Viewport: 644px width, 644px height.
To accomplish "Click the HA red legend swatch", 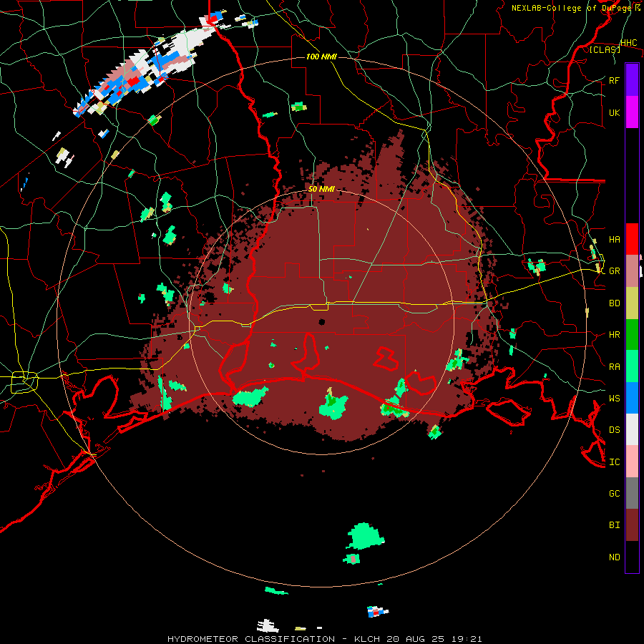I will coord(632,239).
